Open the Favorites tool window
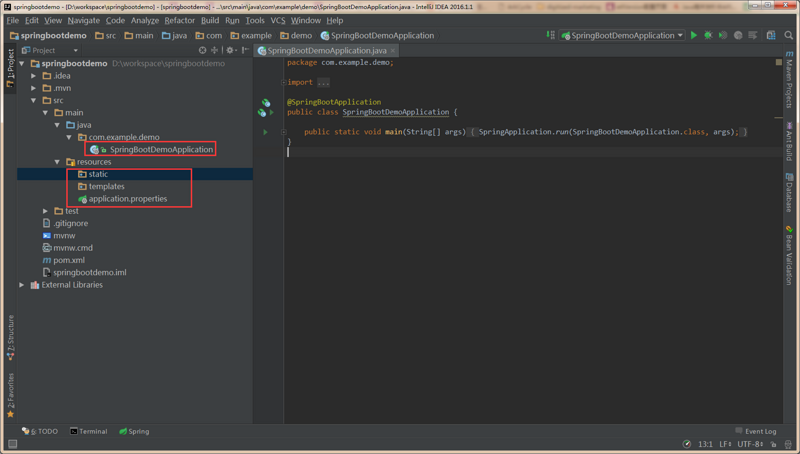 [x=11, y=395]
